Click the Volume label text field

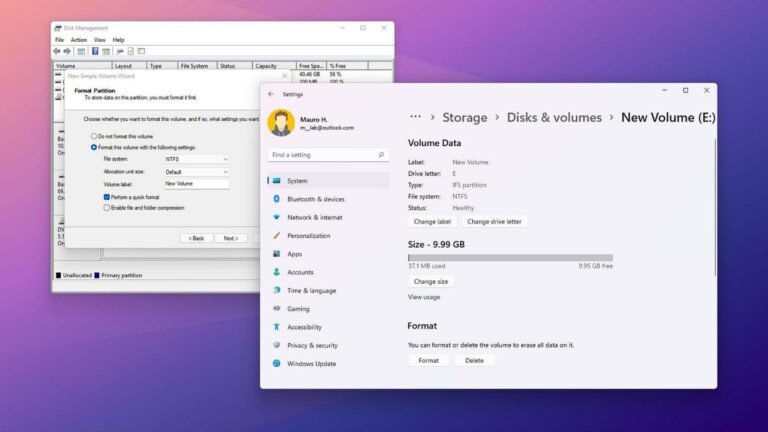(x=196, y=184)
